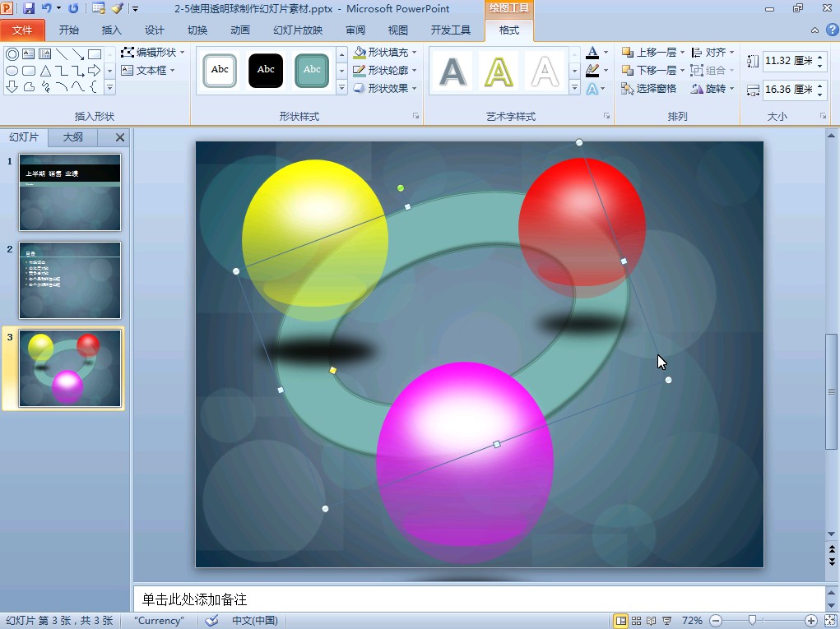Screen dimensions: 840x629
Task: Open shape fill (形状填充) options
Action: (386, 53)
